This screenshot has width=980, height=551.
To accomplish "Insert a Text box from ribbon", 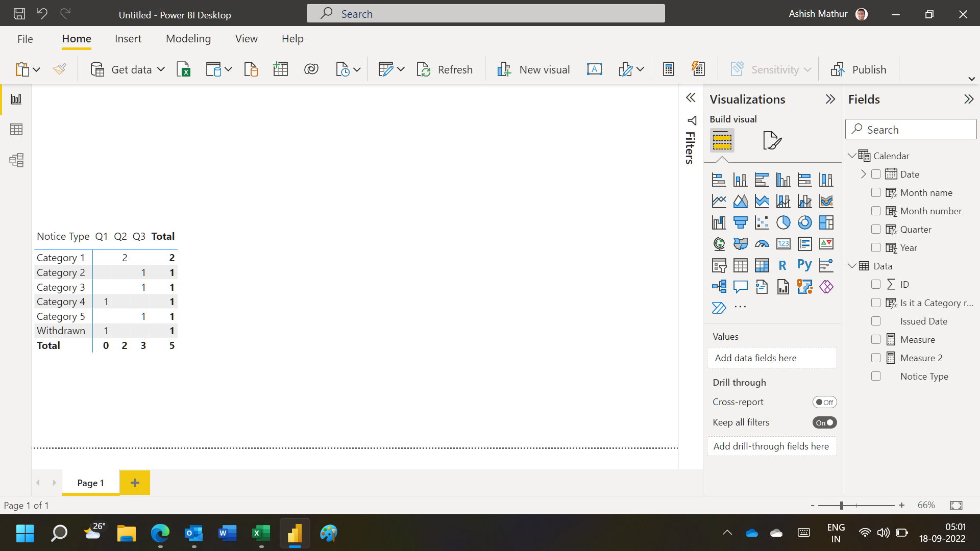I will [x=595, y=69].
